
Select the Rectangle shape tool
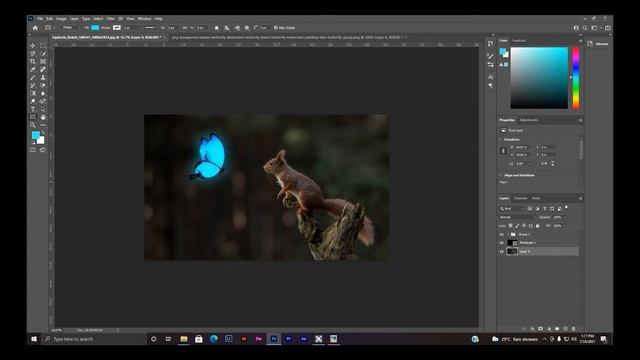[33, 117]
